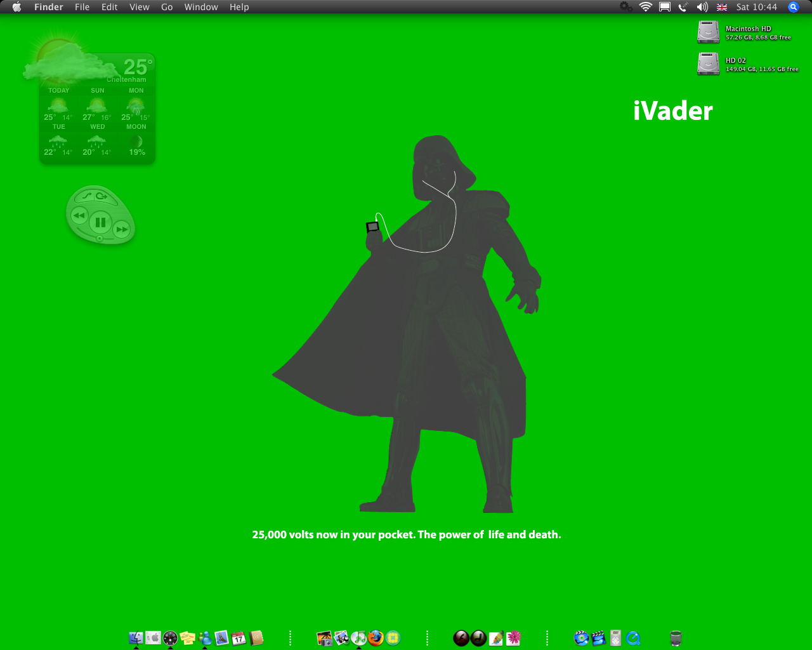Launch Dreamweaver from the dock
Image resolution: width=812 pixels, height=650 pixels.
pos(478,638)
